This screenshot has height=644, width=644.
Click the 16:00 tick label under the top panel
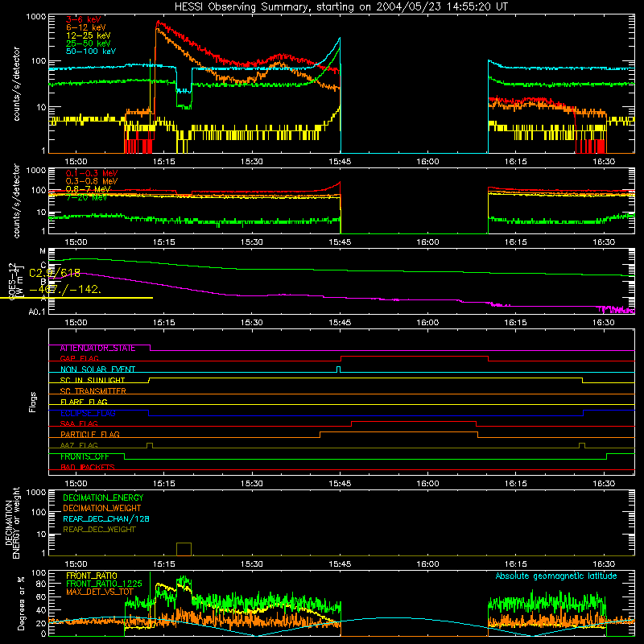point(427,162)
